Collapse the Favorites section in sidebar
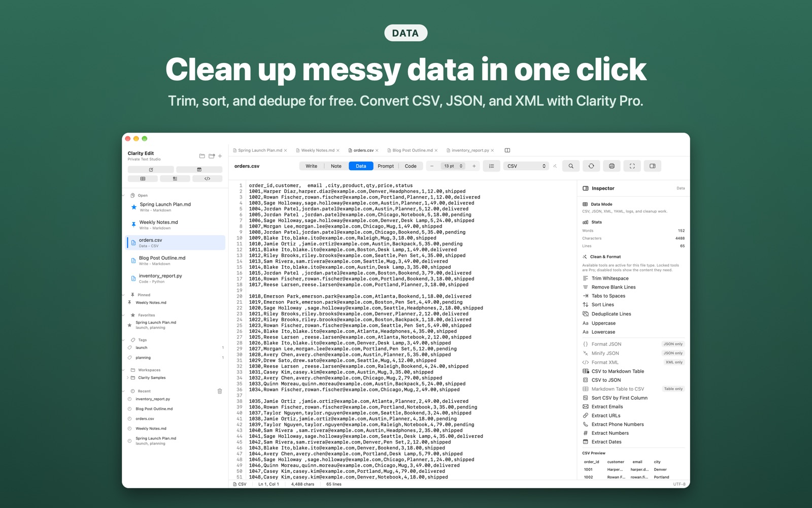Viewport: 812px width, 508px height. coord(123,315)
